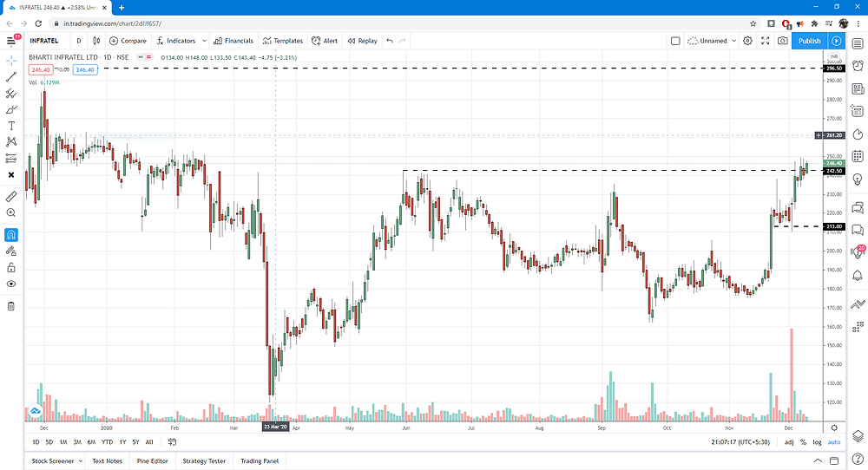868x470 pixels.
Task: Open the economic calendar grid icon
Action: 858,156
